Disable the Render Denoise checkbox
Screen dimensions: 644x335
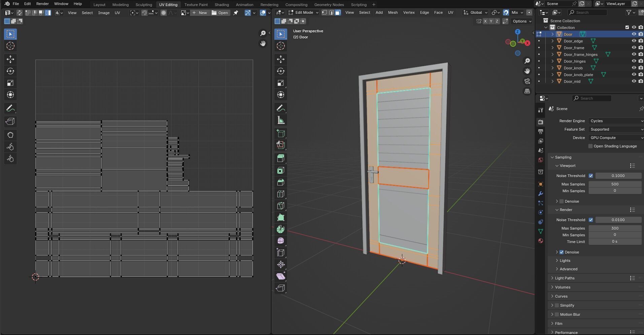(x=561, y=252)
